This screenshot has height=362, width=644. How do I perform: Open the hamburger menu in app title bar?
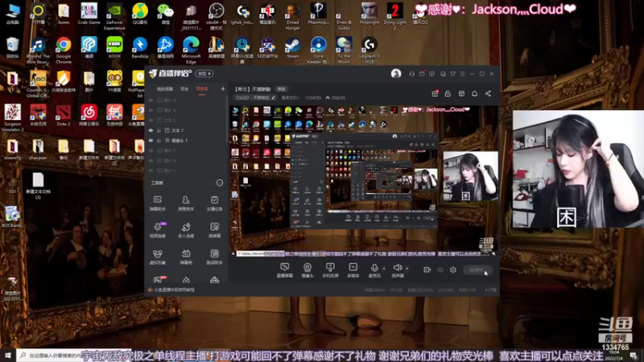coord(462,74)
